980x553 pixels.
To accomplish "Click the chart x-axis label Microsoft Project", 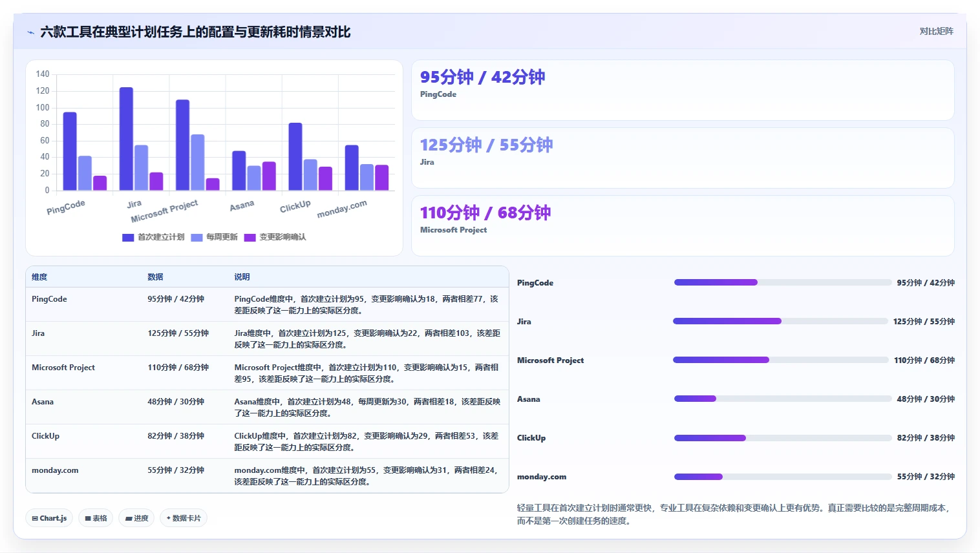I will point(164,211).
